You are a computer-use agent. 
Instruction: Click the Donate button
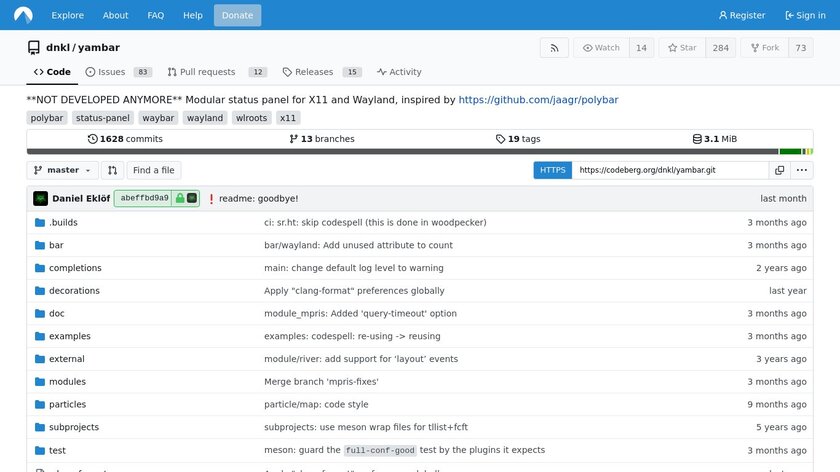(x=237, y=15)
